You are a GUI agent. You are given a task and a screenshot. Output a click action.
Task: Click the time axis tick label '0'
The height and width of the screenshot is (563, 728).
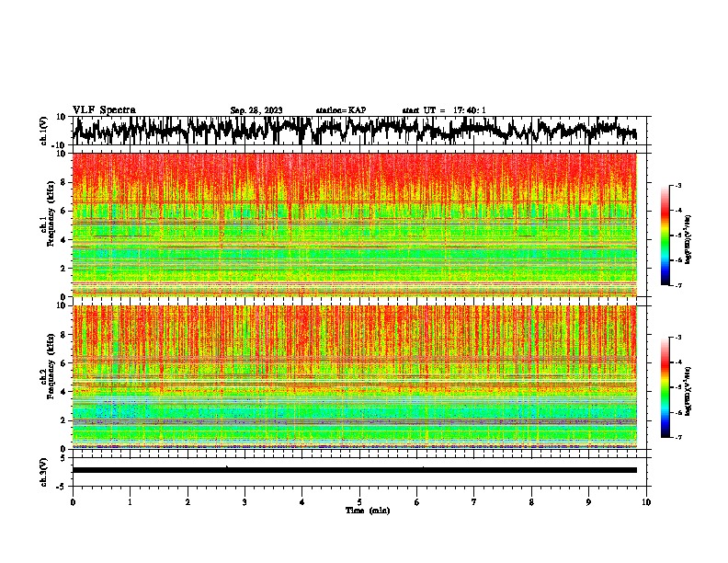73,502
